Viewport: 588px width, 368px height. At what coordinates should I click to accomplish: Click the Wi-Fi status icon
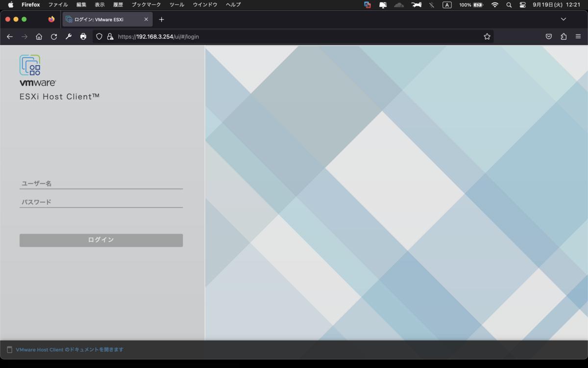coord(495,5)
